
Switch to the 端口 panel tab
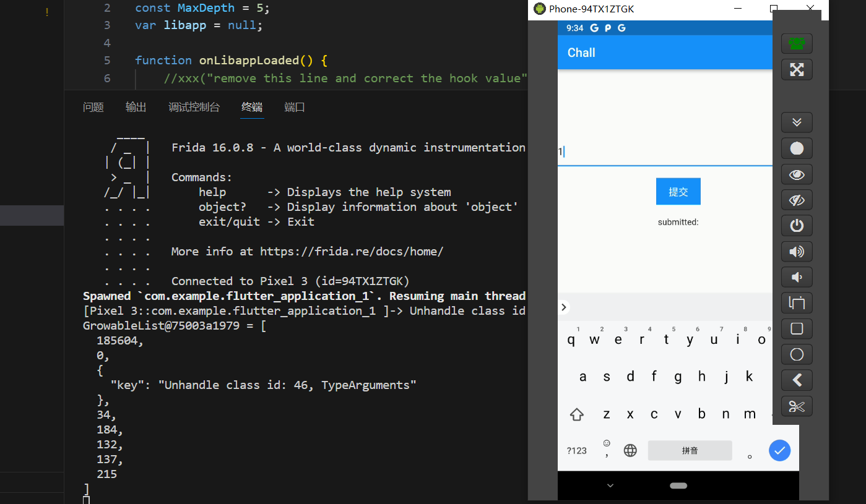tap(295, 107)
